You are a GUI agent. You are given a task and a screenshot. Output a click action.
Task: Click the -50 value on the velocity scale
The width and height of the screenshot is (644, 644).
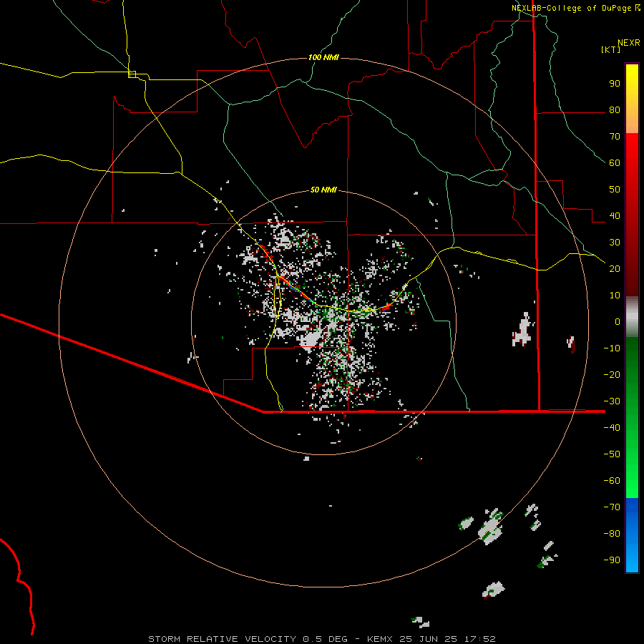[612, 454]
